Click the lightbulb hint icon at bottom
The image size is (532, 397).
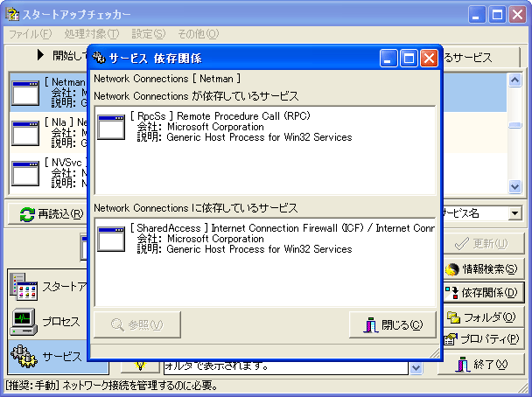pyautogui.click(x=140, y=366)
